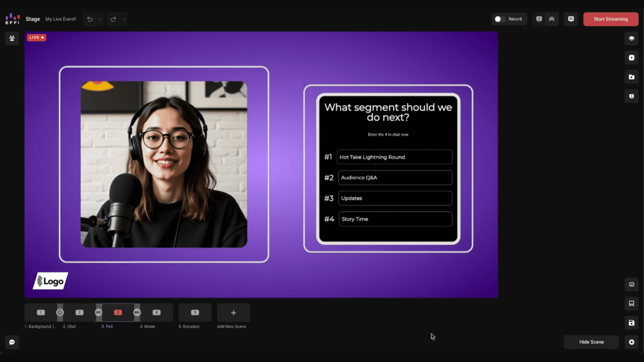Open the chat bubble icon at bottom left
Screen dimensions: 644x362
(12, 342)
